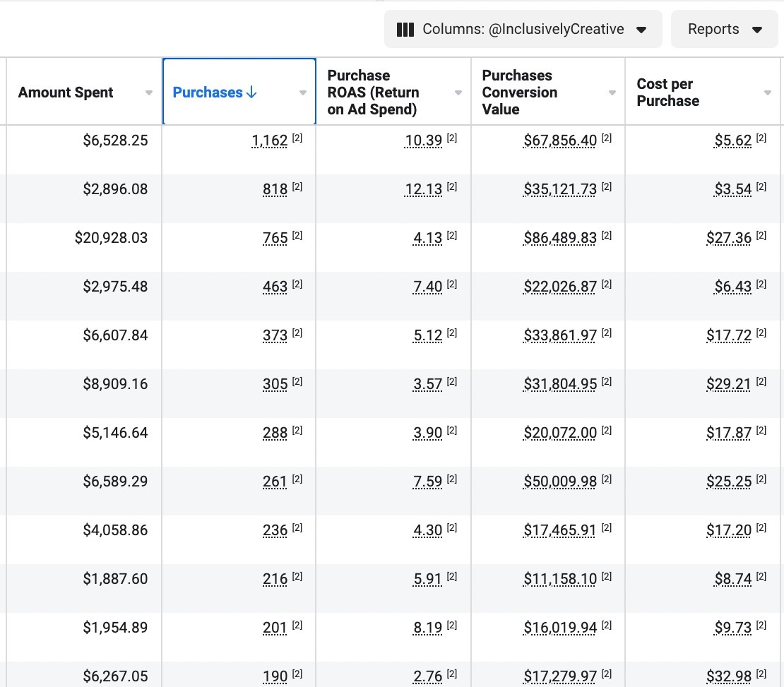Click the [2] footnote beside 373 purchases
This screenshot has height=687, width=784.
297,333
